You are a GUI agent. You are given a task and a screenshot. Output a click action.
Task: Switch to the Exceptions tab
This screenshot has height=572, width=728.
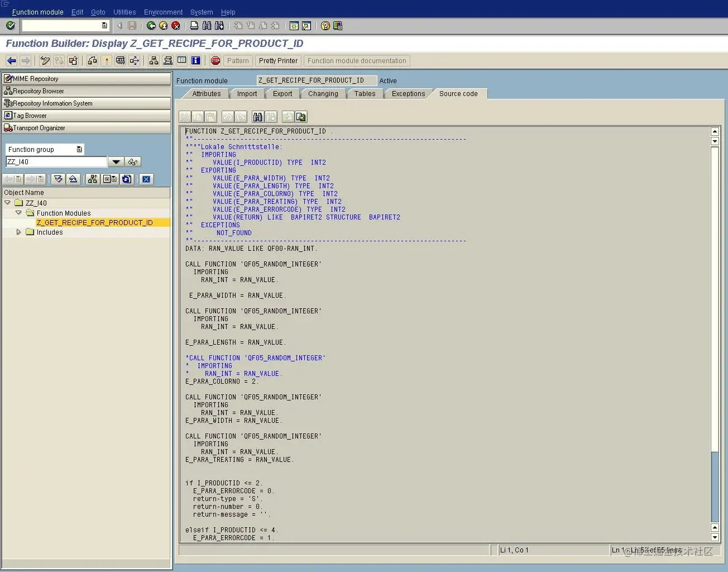pyautogui.click(x=408, y=94)
